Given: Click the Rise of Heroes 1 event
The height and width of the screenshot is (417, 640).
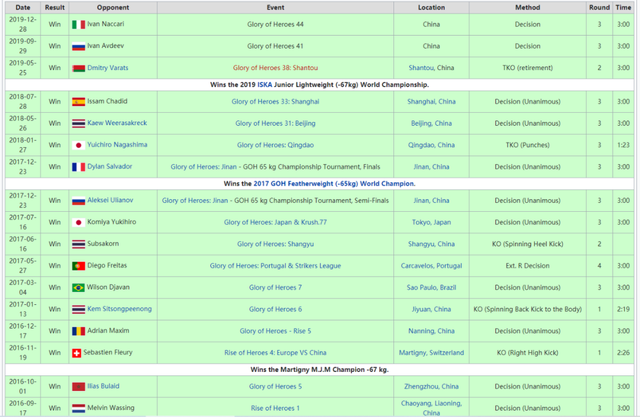Looking at the screenshot, I should (265, 407).
